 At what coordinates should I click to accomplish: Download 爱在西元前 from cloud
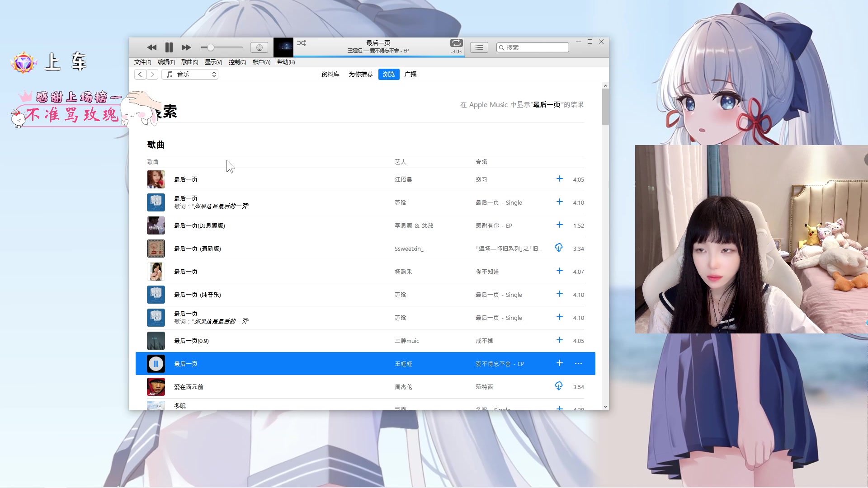[559, 386]
